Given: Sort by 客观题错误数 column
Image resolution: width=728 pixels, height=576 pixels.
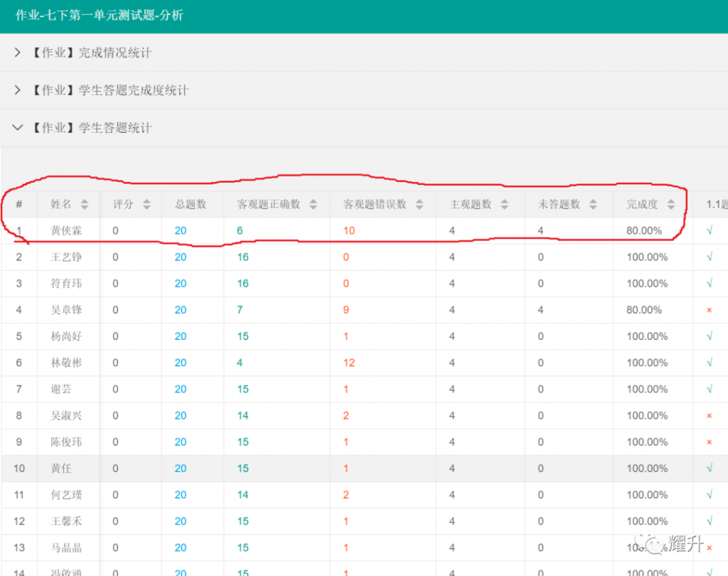Looking at the screenshot, I should [419, 204].
